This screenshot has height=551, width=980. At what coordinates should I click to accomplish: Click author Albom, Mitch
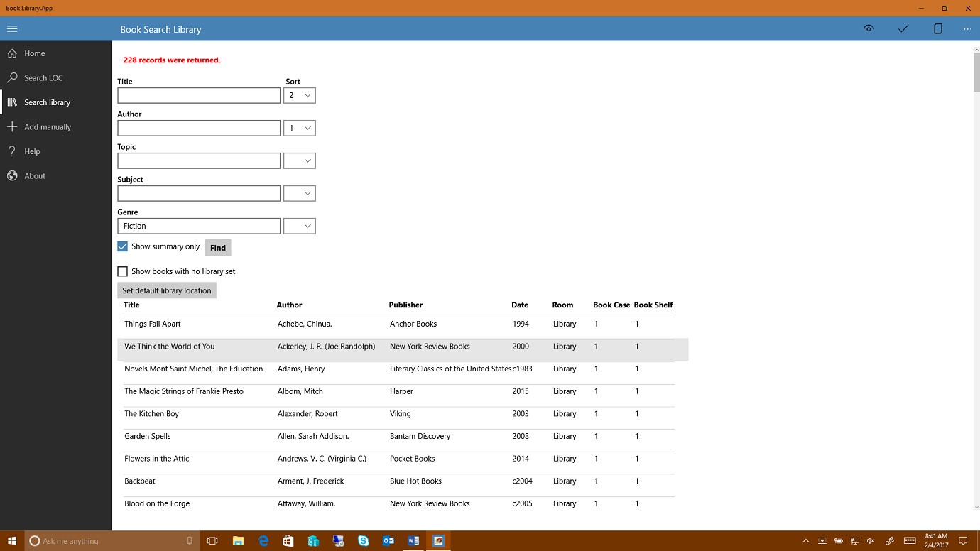click(x=300, y=391)
